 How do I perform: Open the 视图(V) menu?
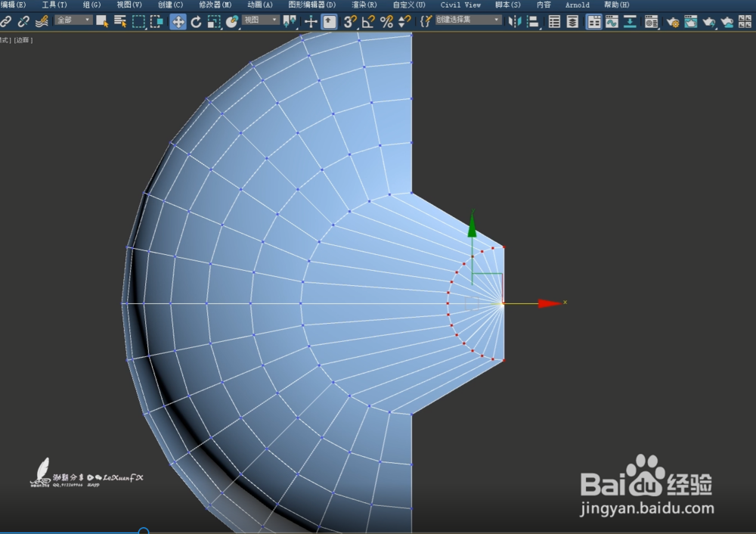[129, 5]
